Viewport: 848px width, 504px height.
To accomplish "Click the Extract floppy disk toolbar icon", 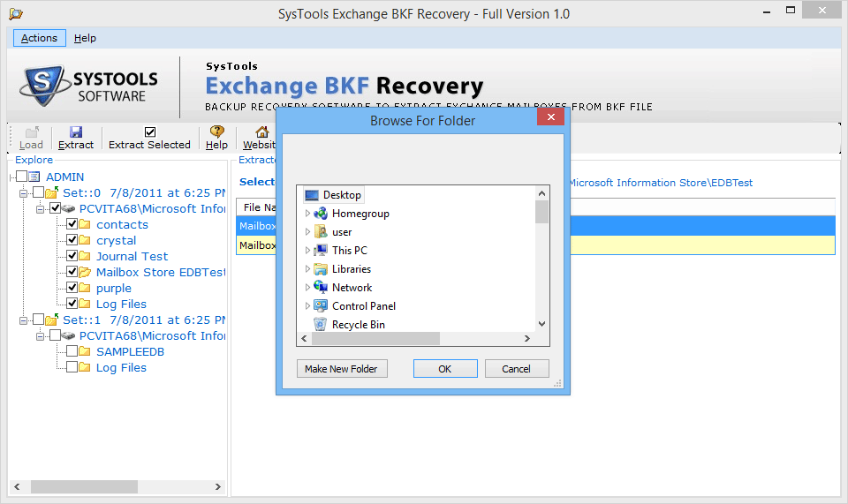I will point(76,132).
